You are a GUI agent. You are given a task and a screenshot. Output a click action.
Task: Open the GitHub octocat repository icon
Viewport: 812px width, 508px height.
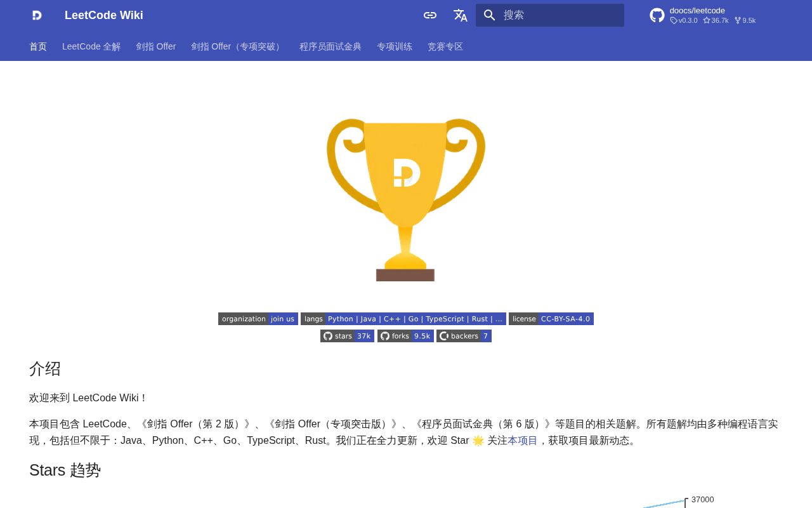tap(657, 15)
